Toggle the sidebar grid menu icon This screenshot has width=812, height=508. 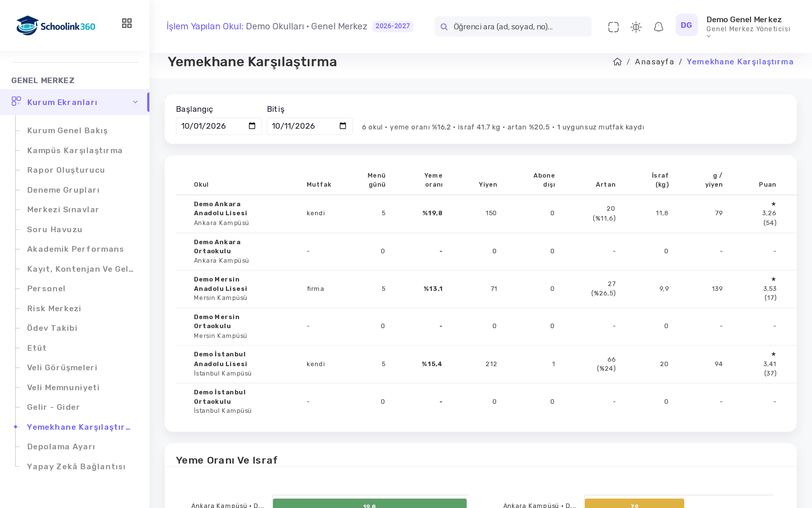(127, 23)
